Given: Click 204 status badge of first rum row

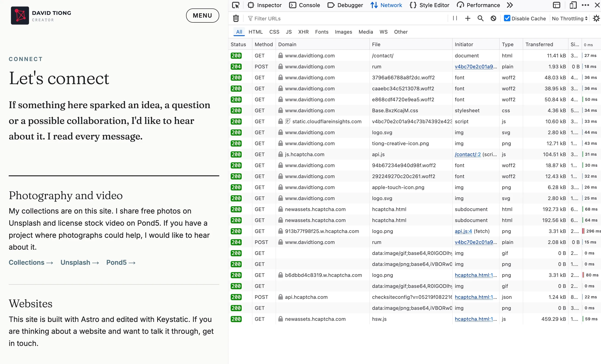Looking at the screenshot, I should click(x=236, y=67).
